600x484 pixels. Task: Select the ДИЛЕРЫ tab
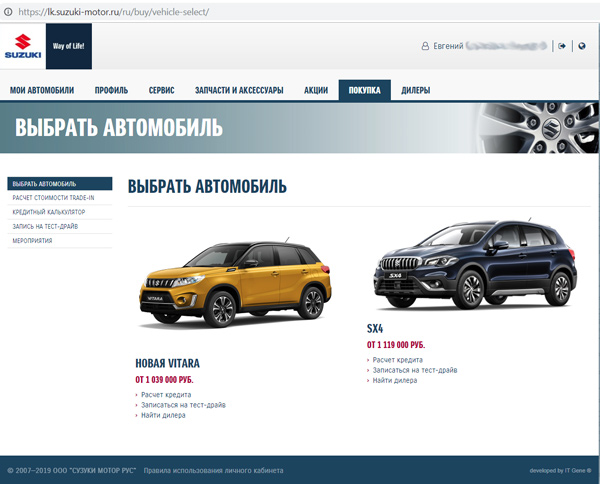415,91
